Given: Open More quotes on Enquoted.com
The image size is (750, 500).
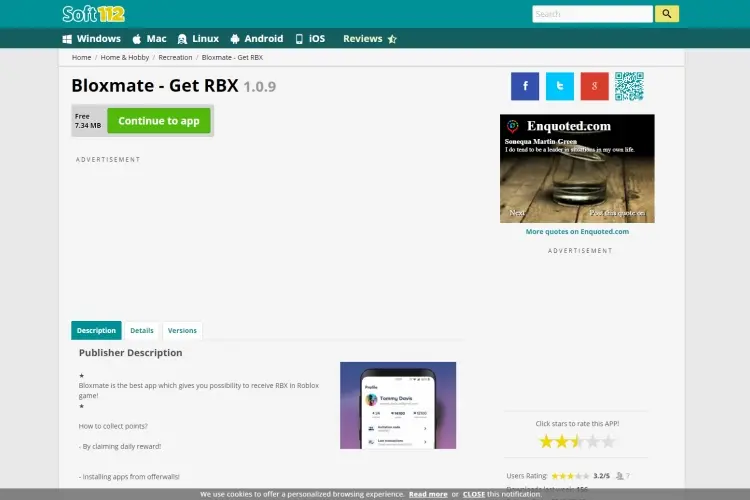Looking at the screenshot, I should point(577,232).
